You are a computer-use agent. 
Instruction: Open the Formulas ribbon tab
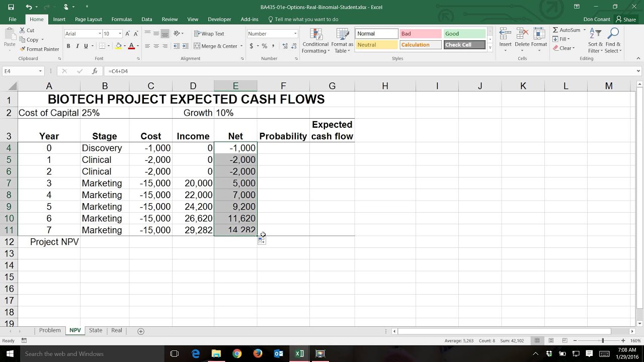click(121, 20)
